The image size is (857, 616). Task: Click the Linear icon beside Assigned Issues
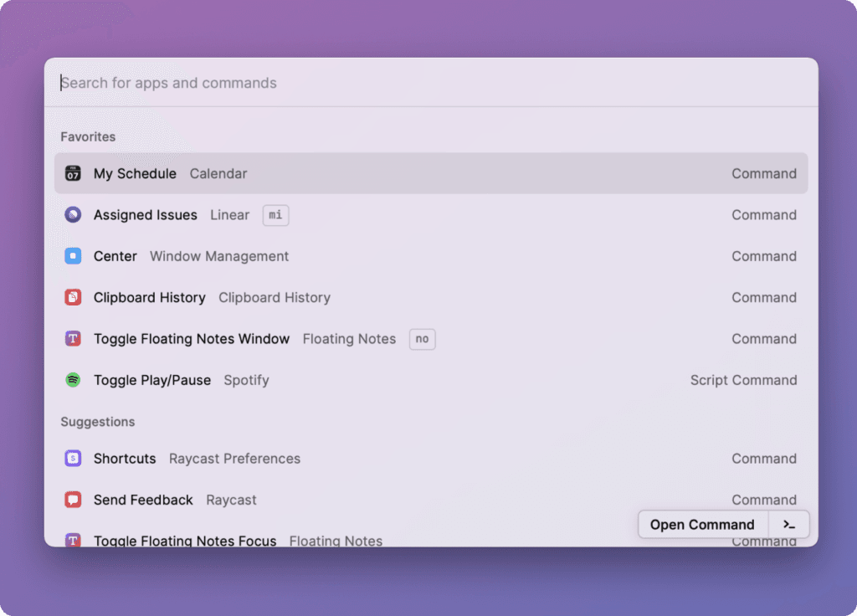[73, 215]
